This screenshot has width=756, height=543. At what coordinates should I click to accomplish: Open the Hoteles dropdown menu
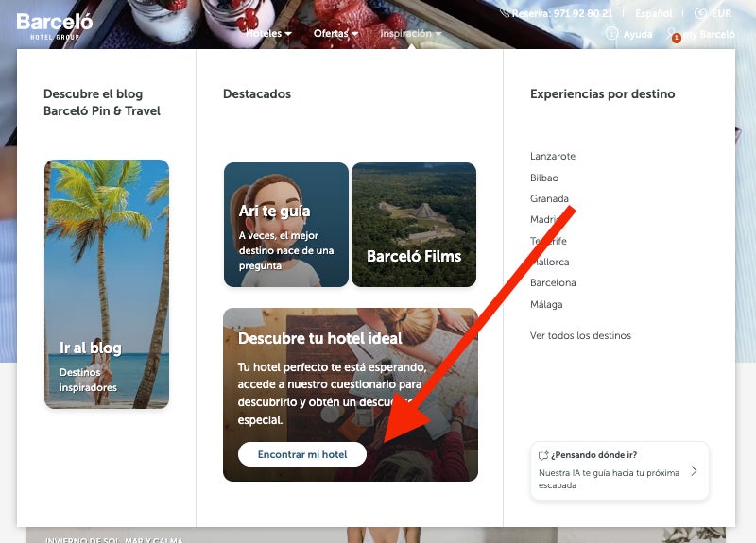[x=268, y=33]
